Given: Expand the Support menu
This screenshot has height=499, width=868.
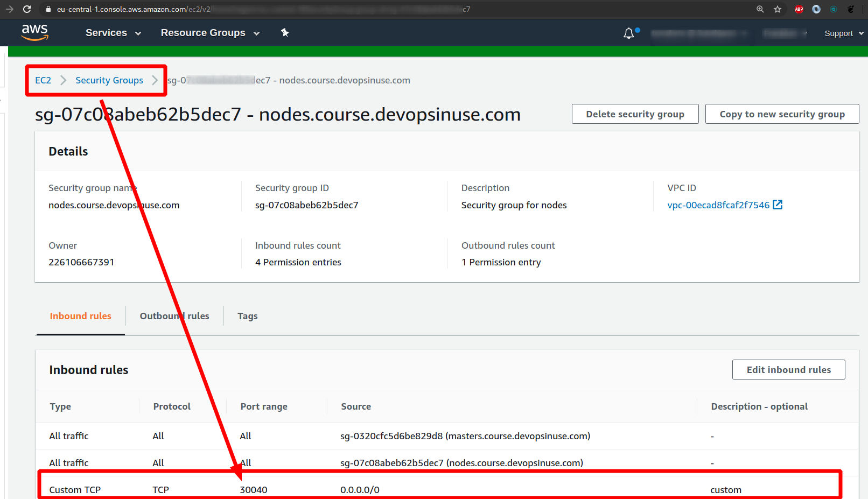Looking at the screenshot, I should 844,33.
